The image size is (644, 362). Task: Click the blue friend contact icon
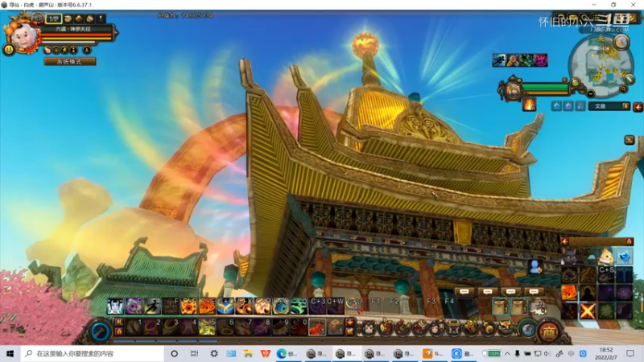(x=535, y=267)
